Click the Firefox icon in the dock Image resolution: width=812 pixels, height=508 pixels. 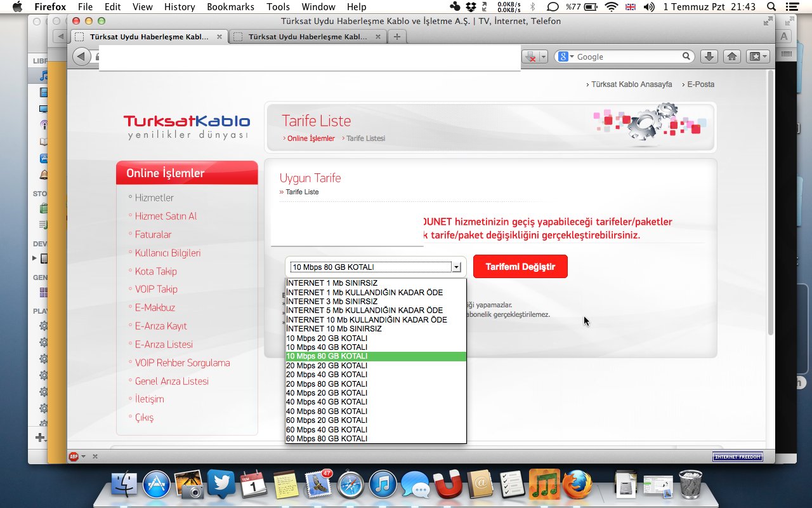pos(577,485)
